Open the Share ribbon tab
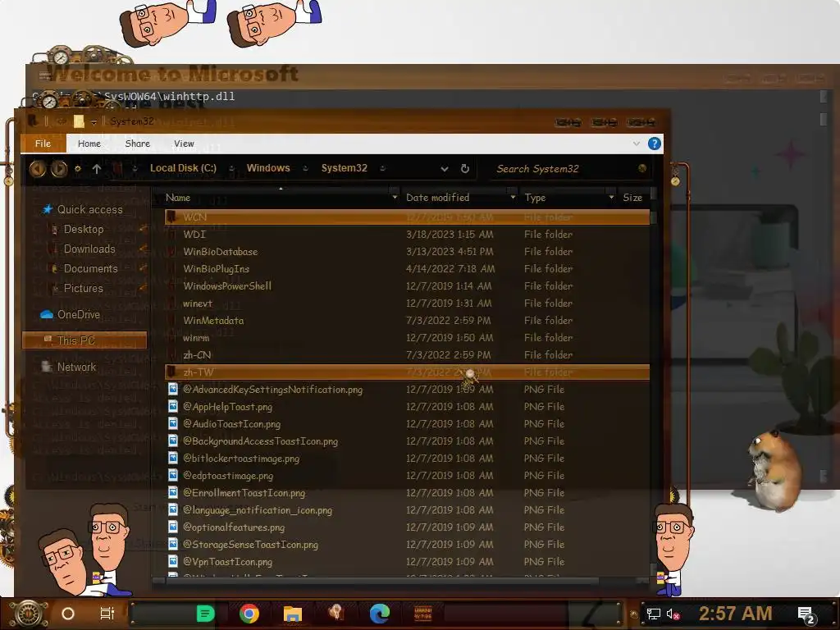This screenshot has height=630, width=840. [x=137, y=144]
